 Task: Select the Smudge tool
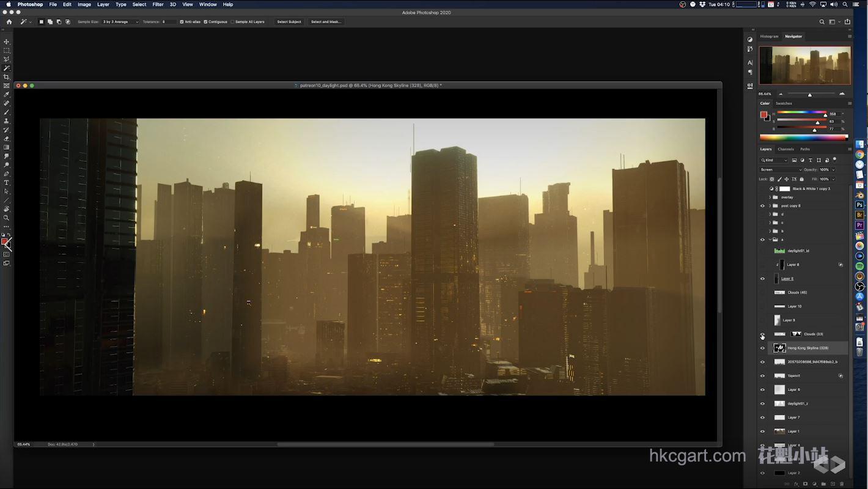pyautogui.click(x=7, y=156)
